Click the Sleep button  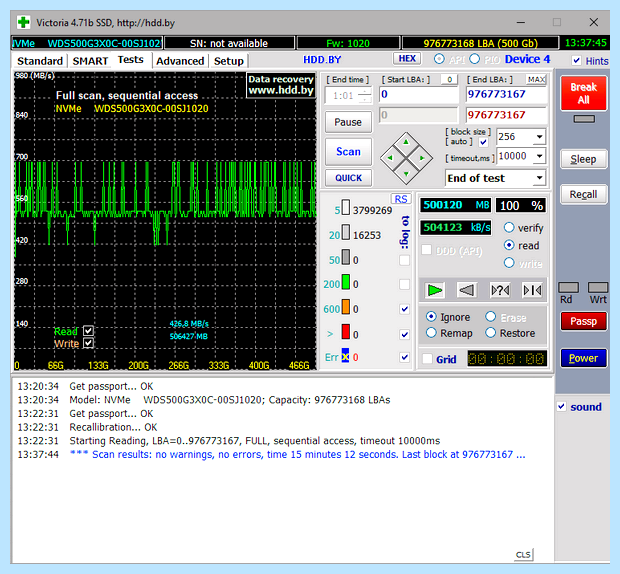click(x=584, y=159)
